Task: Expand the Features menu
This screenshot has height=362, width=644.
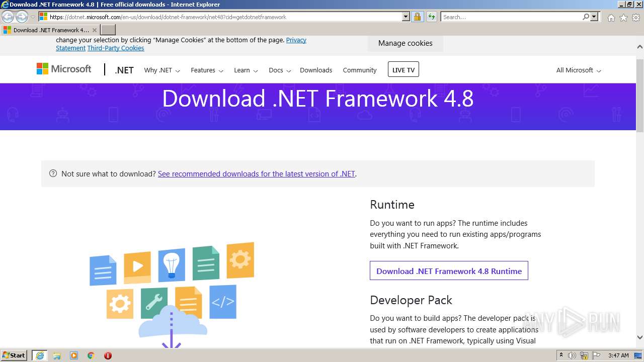Action: click(207, 70)
